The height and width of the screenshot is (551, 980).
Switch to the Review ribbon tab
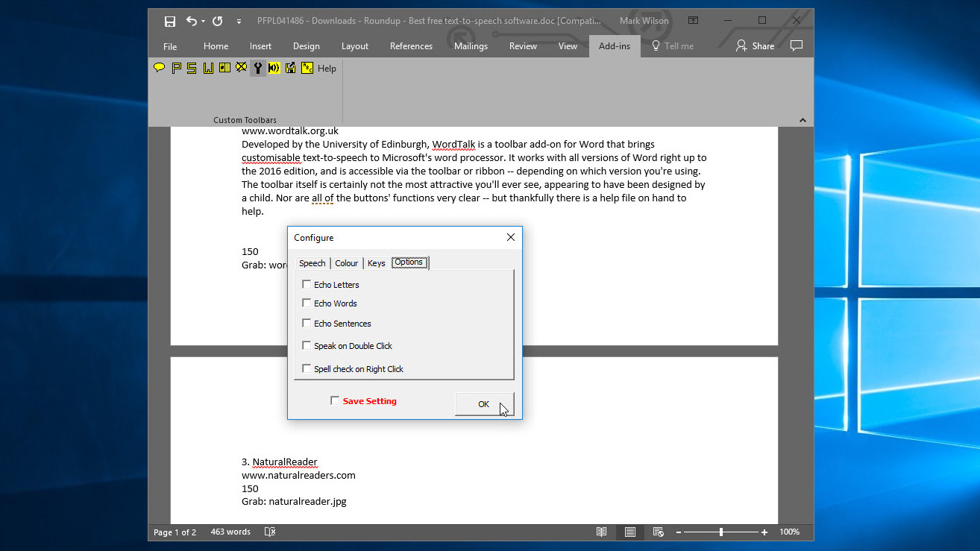pyautogui.click(x=523, y=46)
